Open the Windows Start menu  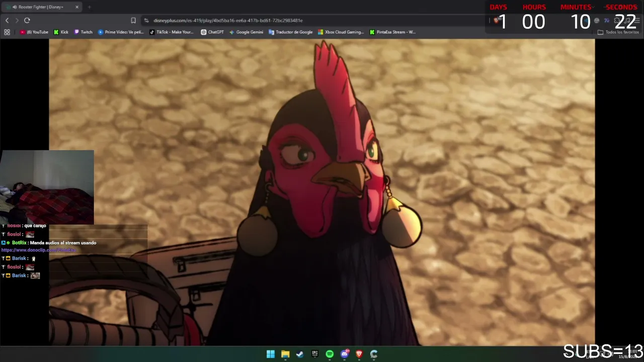click(271, 354)
